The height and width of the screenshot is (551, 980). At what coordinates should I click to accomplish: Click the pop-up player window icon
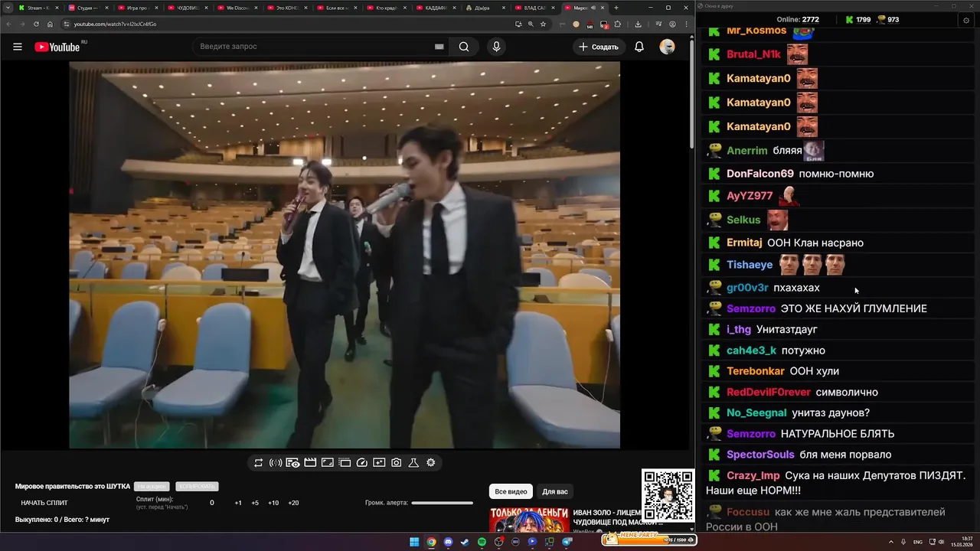(x=345, y=463)
